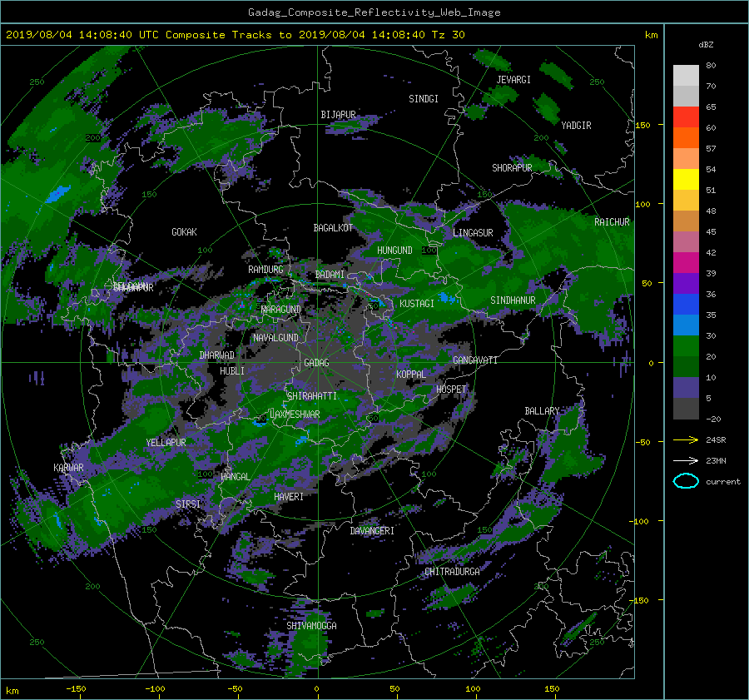The height and width of the screenshot is (700, 749).
Task: Click the BAGALKOT city label
Action: (333, 228)
